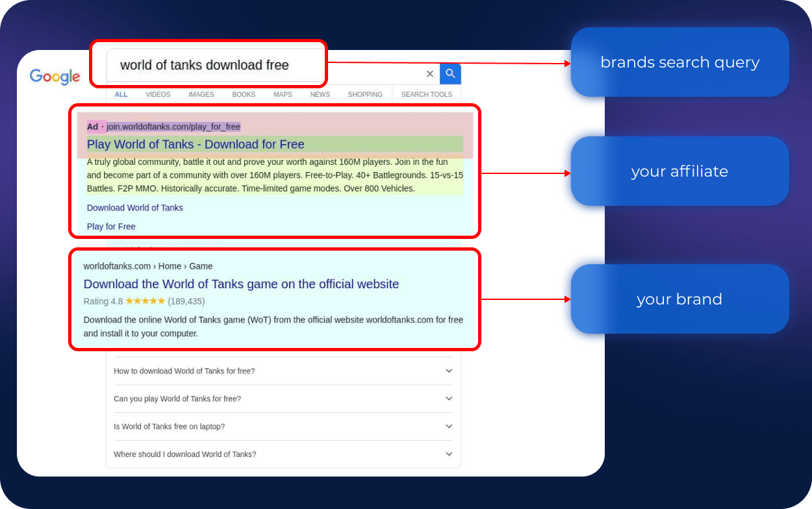
Task: Open the ad headline "Play World of Tanks - Download for Free"
Action: (196, 144)
